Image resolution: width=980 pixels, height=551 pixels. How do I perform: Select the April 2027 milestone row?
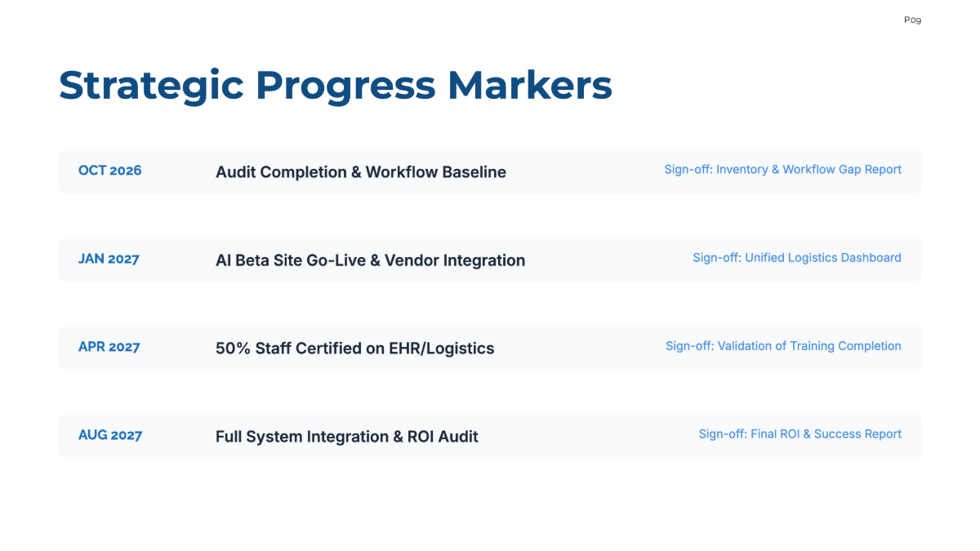click(x=490, y=348)
